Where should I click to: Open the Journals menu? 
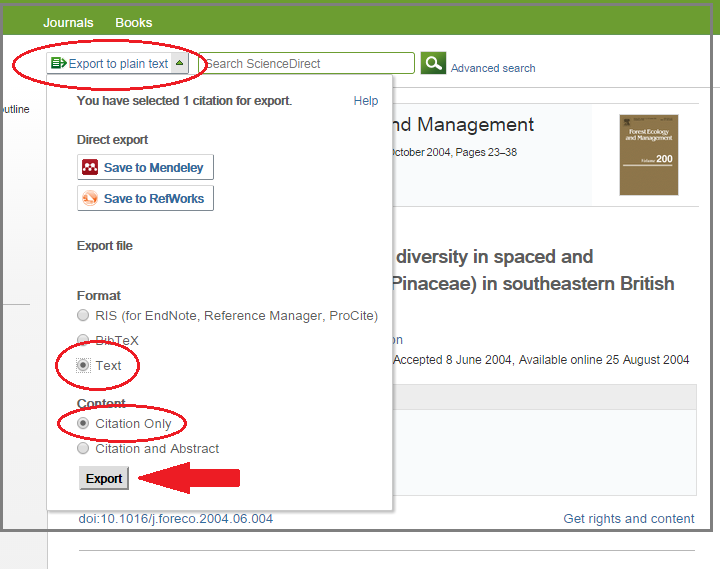(x=68, y=23)
